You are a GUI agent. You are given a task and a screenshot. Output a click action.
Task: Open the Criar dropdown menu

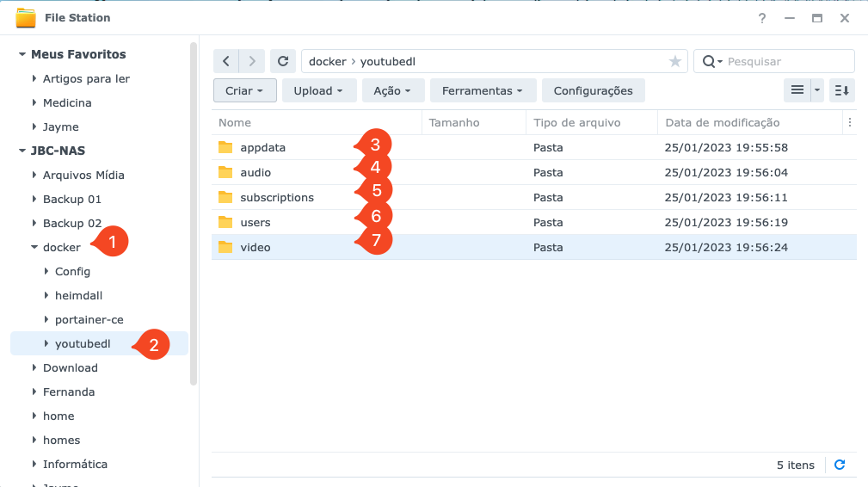(244, 90)
